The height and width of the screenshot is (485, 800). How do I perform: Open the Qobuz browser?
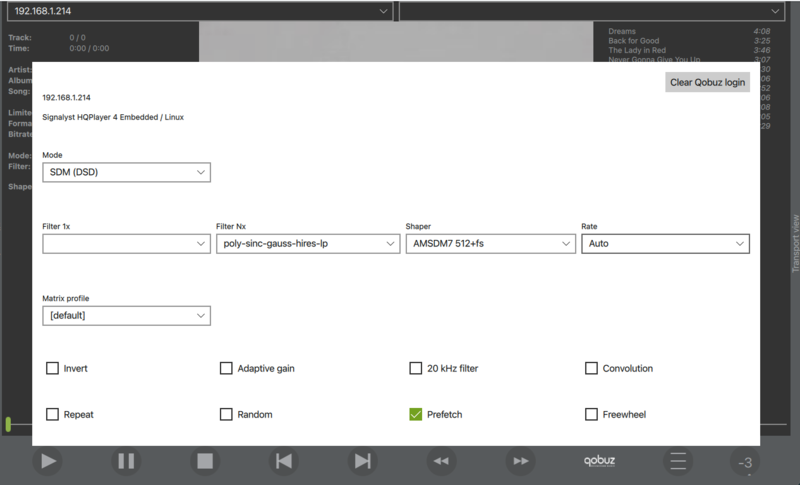(x=600, y=461)
